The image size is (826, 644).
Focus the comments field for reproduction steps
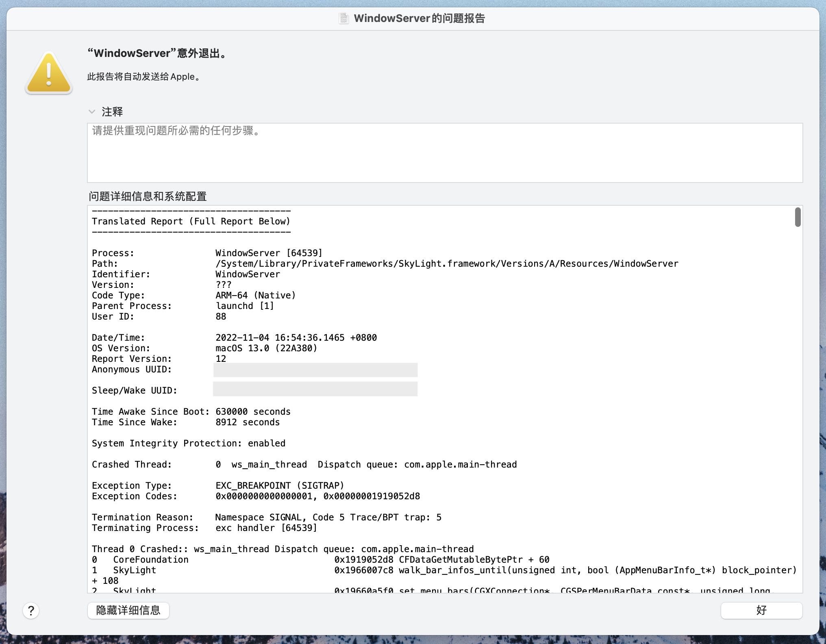[445, 153]
